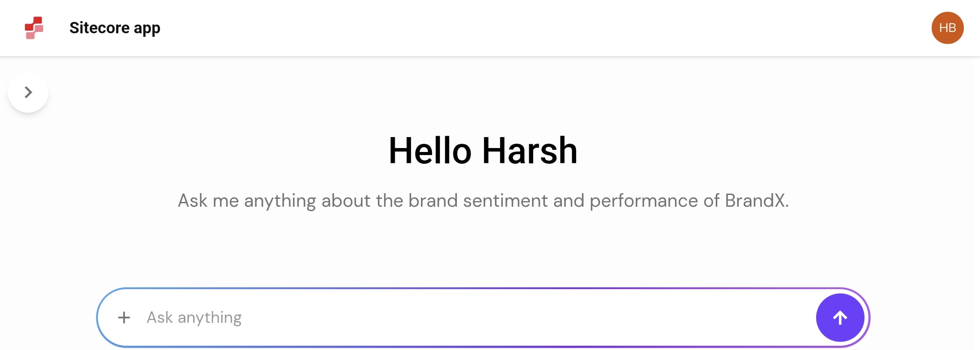The height and width of the screenshot is (350, 980).
Task: Click inside the Ask anything input field
Action: tap(307, 317)
